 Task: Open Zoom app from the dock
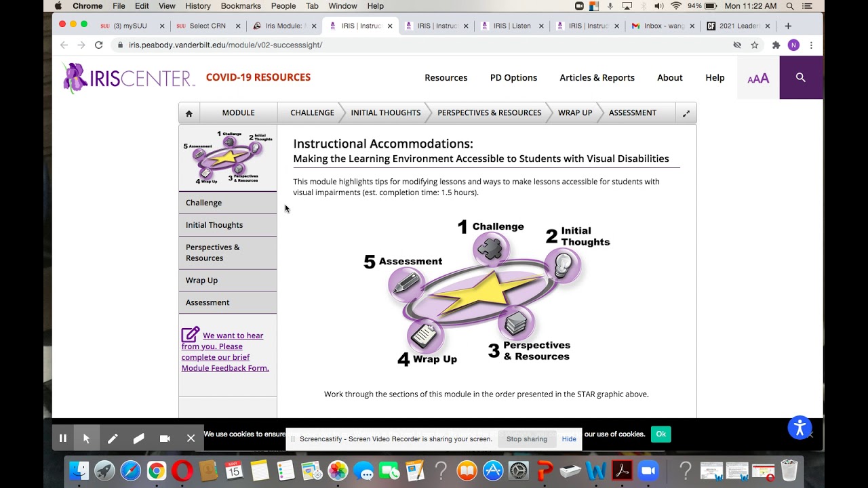point(648,470)
